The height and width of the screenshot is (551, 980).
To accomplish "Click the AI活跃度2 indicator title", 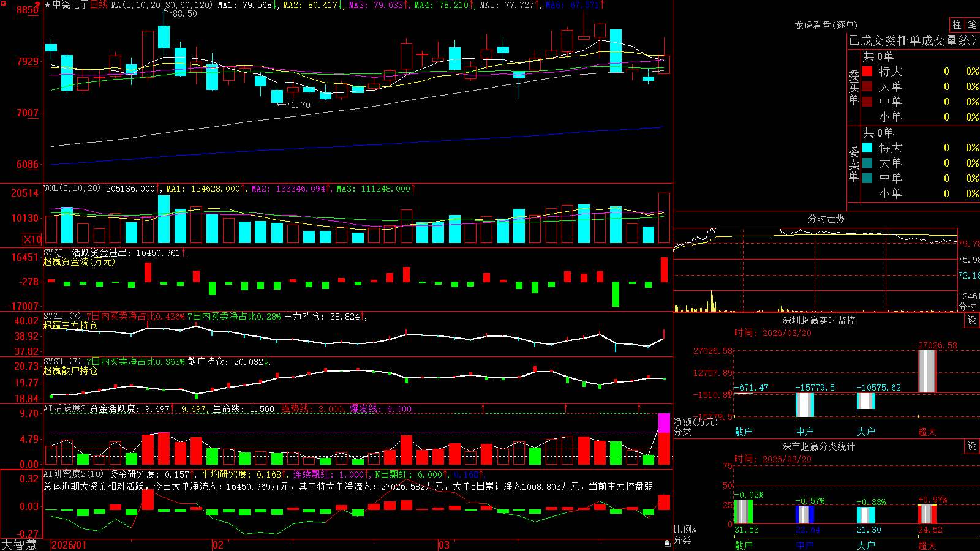I will 65,408.
